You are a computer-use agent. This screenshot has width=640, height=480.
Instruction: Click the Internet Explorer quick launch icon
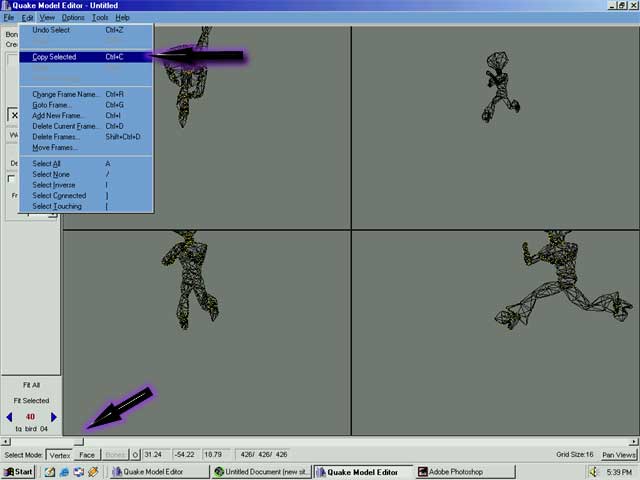(x=64, y=472)
